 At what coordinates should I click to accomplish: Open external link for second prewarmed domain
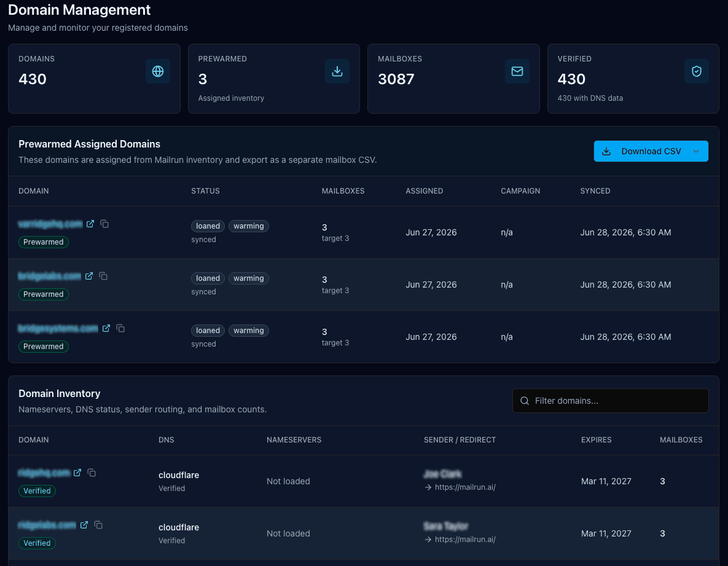(x=88, y=277)
